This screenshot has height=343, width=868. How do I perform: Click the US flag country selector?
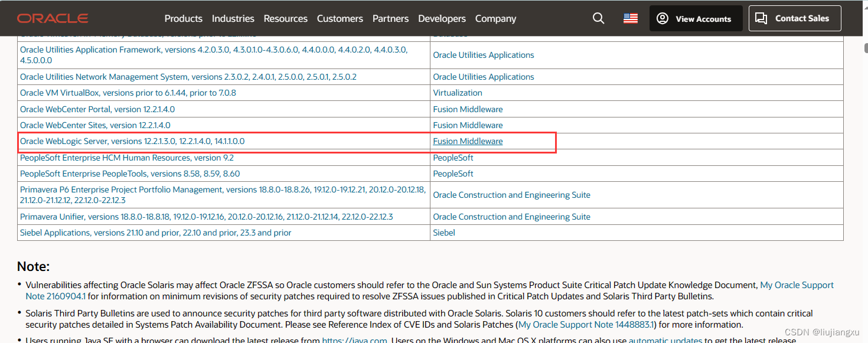click(631, 18)
